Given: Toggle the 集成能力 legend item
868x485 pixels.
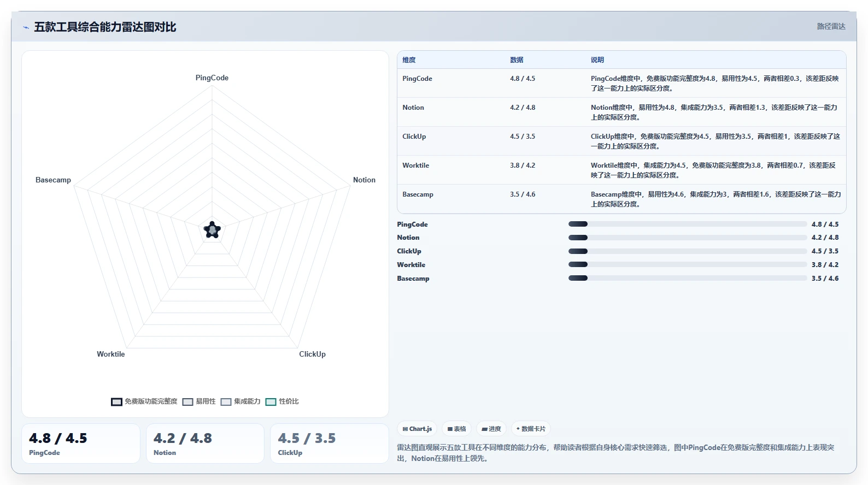Looking at the screenshot, I should [241, 401].
